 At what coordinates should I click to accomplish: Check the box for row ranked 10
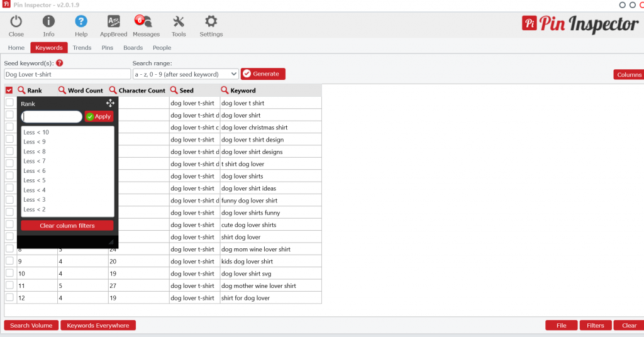9,273
